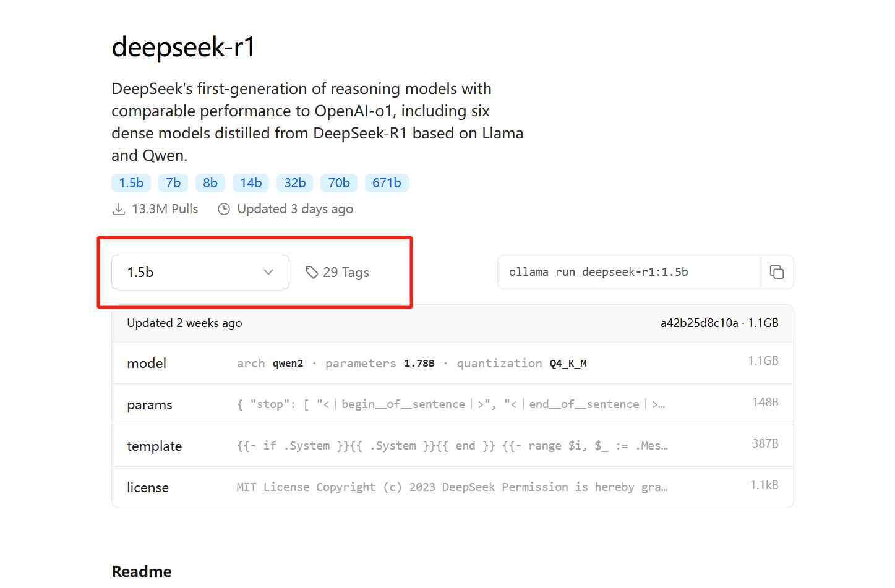Switch to the 32b size tag
The image size is (895, 588).
295,183
